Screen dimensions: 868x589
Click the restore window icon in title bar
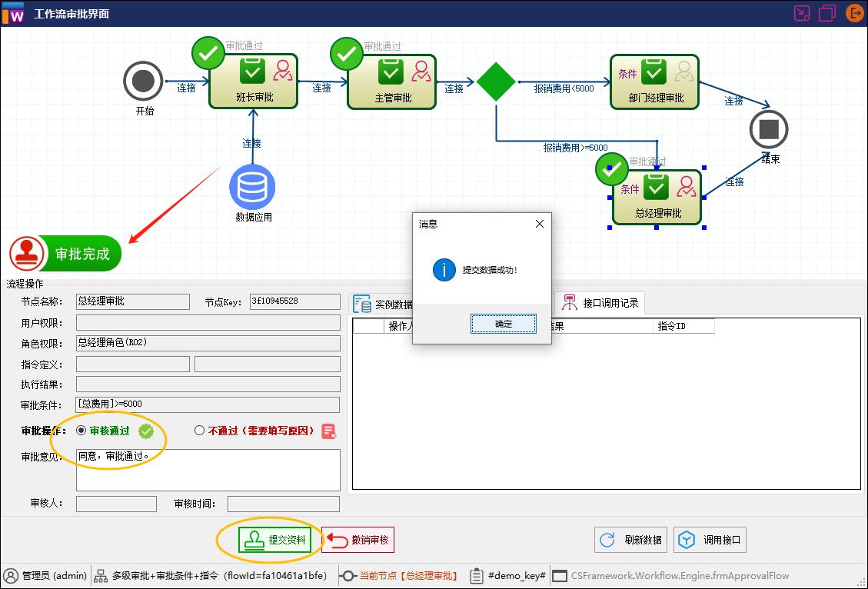click(828, 12)
